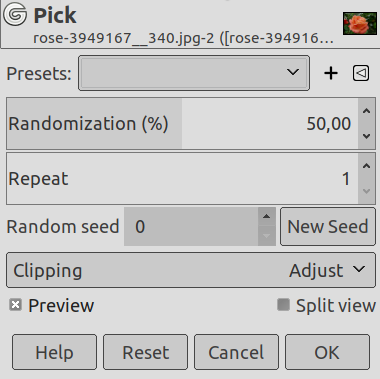
Task: Enable the Split view checkbox
Action: click(283, 305)
